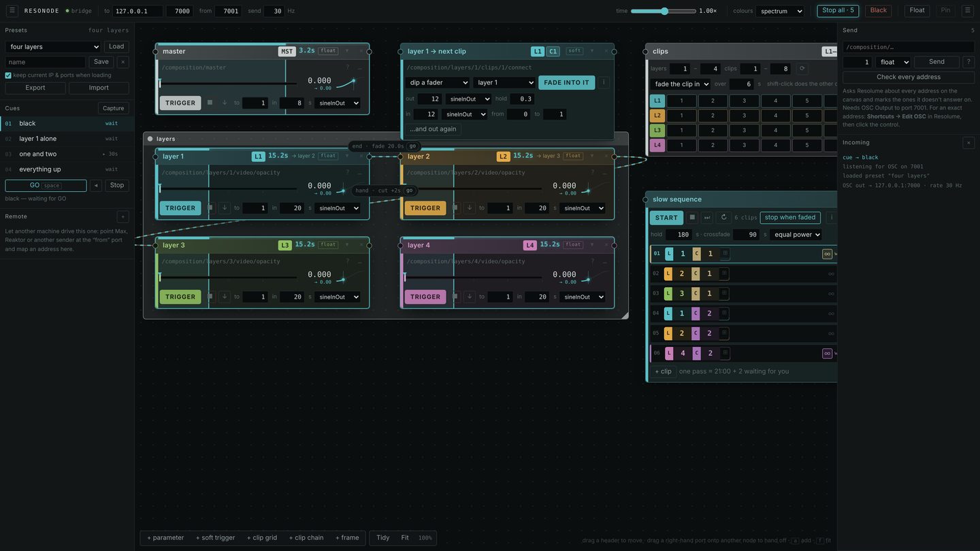The width and height of the screenshot is (980, 551).
Task: Click the info icon beside FADE INTO IT
Action: point(604,82)
